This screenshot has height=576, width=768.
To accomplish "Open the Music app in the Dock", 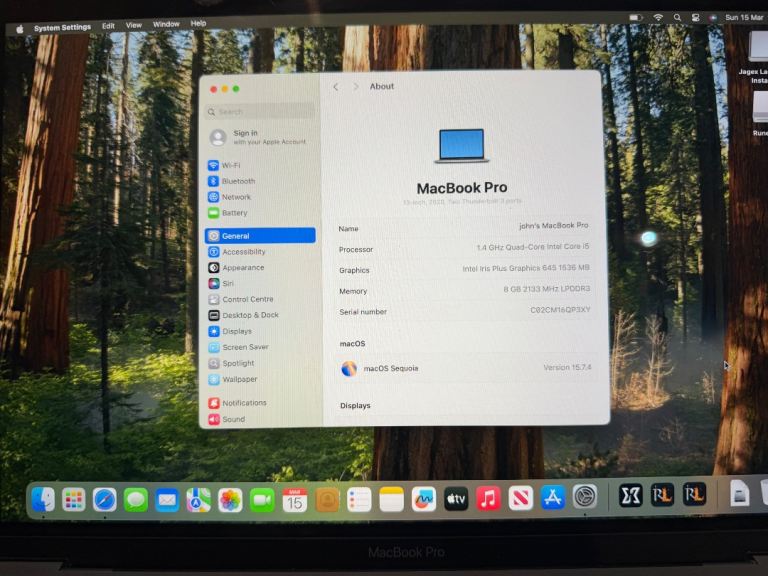I will click(x=488, y=498).
